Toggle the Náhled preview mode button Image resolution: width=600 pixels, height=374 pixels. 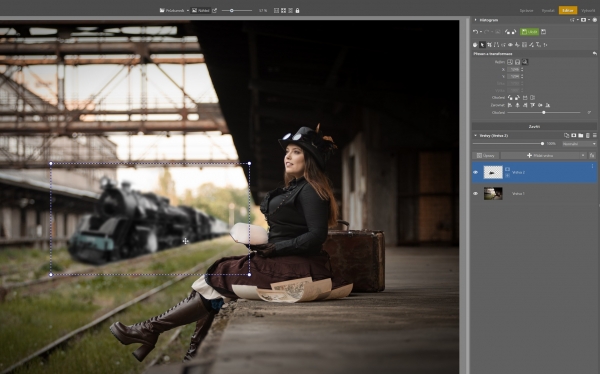[x=201, y=11]
